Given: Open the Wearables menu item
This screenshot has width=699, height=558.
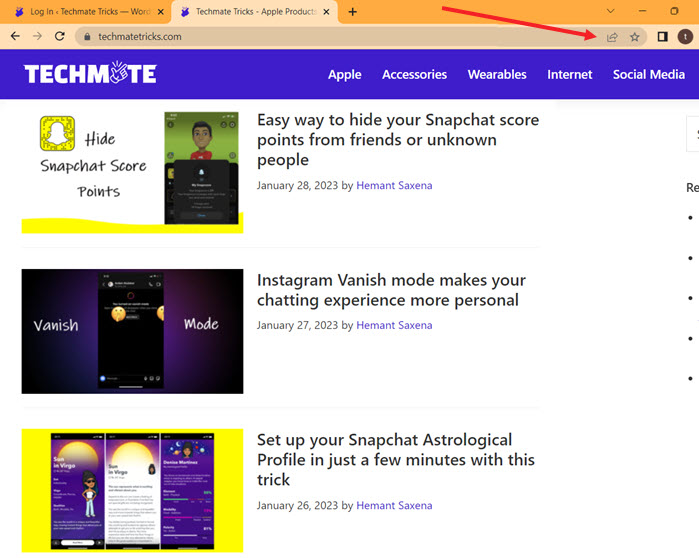Looking at the screenshot, I should pos(497,74).
